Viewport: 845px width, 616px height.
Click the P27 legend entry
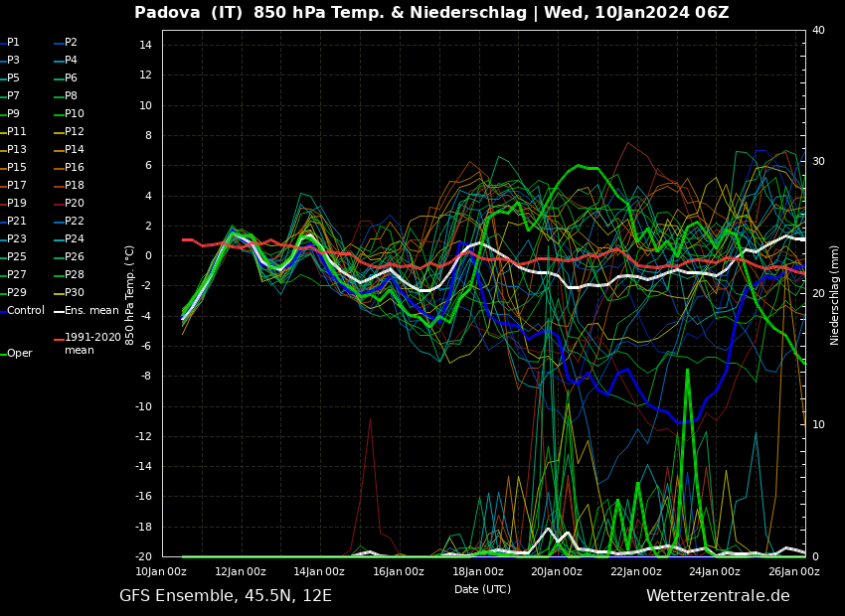coord(16,274)
